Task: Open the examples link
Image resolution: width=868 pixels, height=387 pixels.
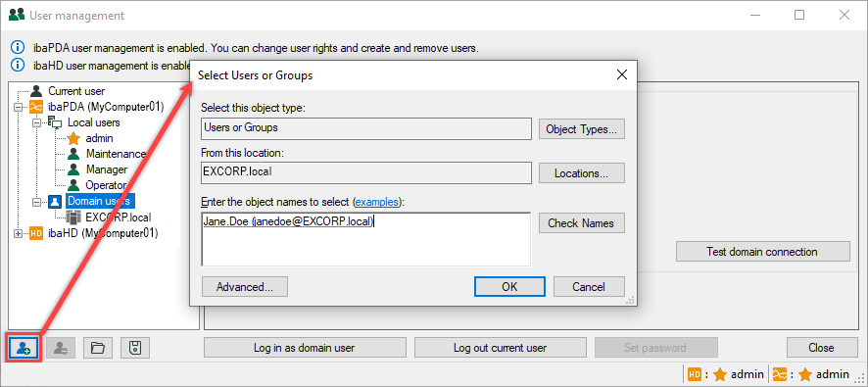Action: 376,202
